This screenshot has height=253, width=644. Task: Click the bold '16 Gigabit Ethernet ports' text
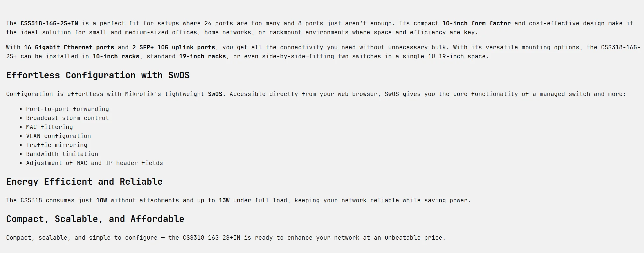pos(69,47)
